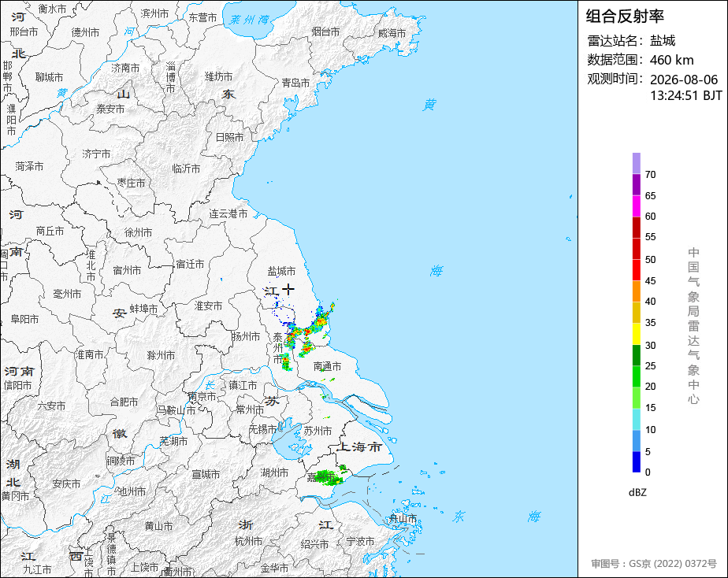
Task: Click the observation time 13:24:51 BJT
Action: [x=685, y=95]
